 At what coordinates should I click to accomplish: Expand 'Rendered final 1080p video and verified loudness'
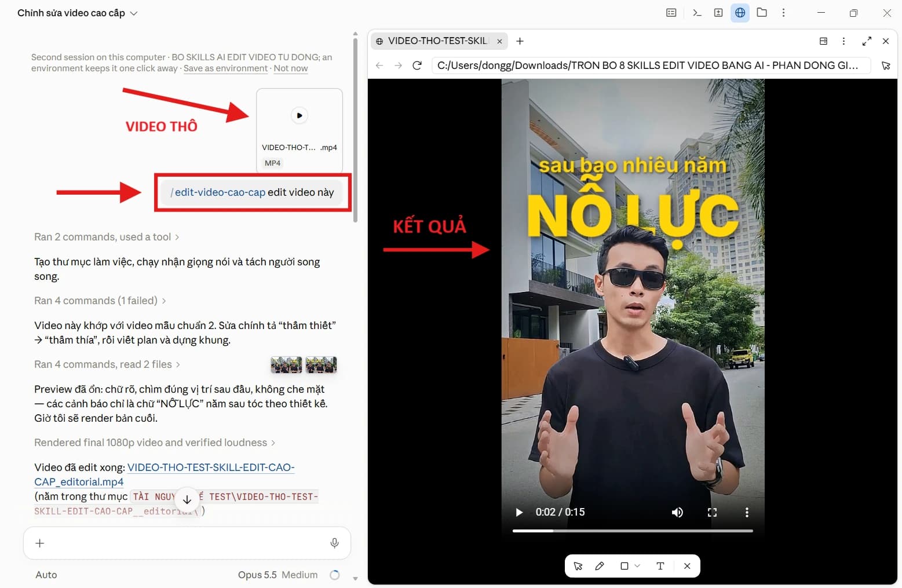(x=155, y=443)
